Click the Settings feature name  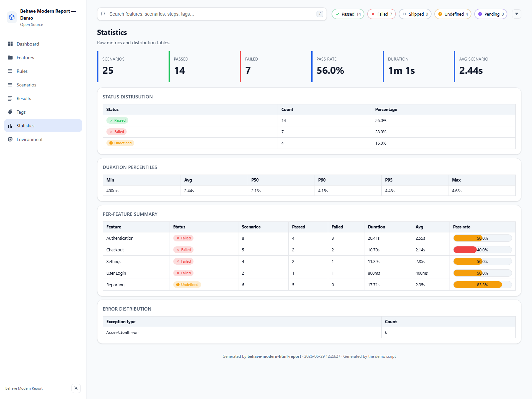114,262
